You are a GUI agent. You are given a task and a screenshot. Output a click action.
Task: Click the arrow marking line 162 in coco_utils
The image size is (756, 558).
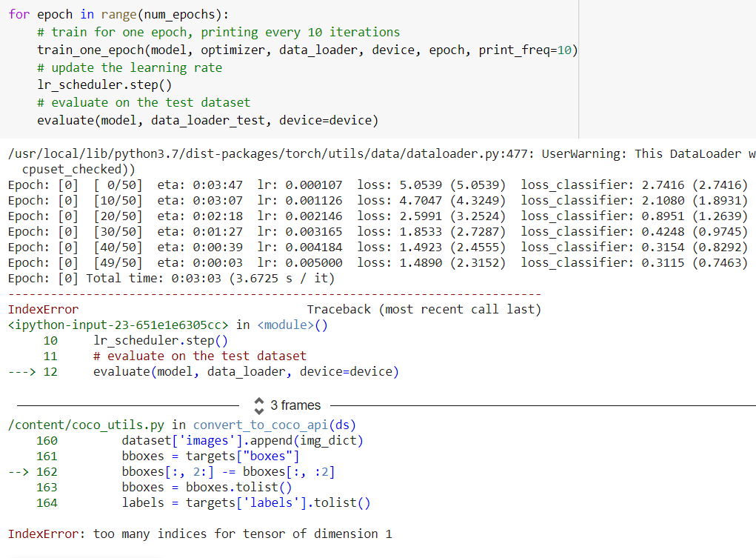click(x=20, y=471)
